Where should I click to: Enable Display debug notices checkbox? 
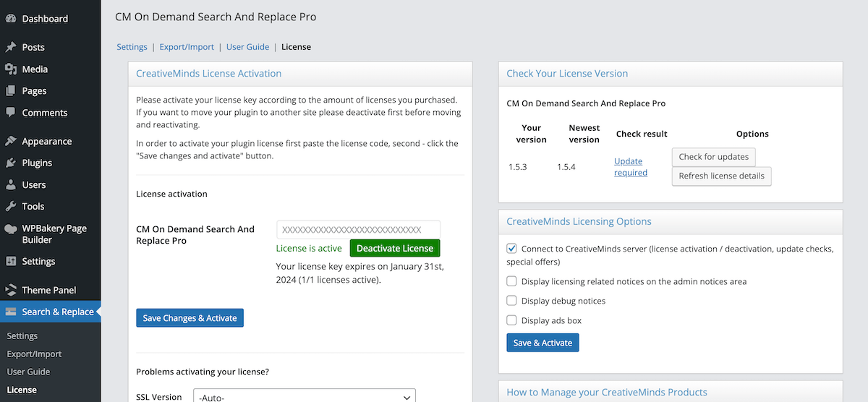pos(512,301)
